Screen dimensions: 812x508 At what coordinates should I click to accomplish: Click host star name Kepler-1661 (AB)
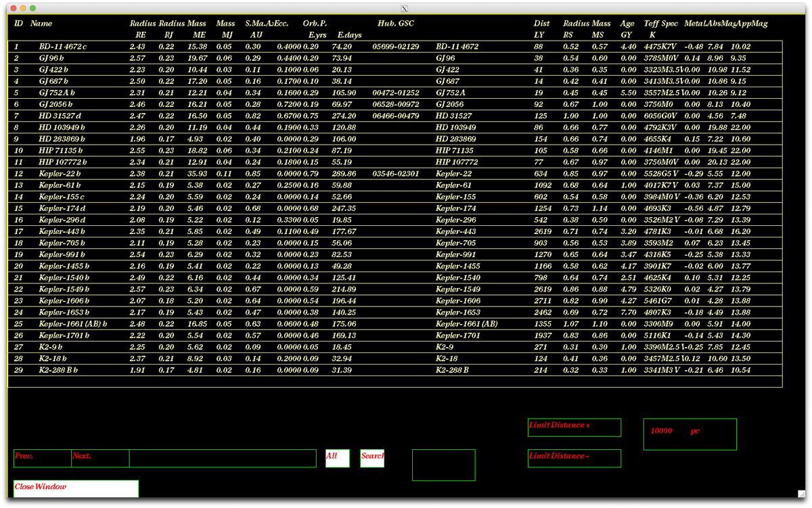click(x=466, y=323)
